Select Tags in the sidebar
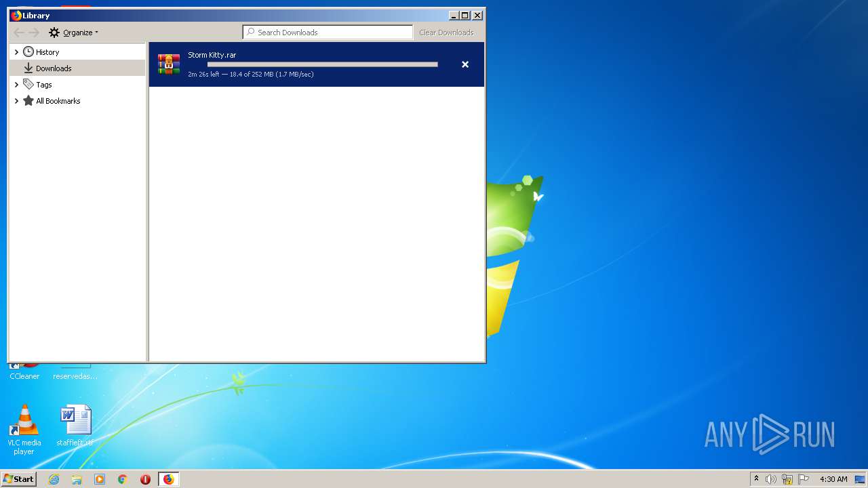The width and height of the screenshot is (868, 488). [44, 85]
